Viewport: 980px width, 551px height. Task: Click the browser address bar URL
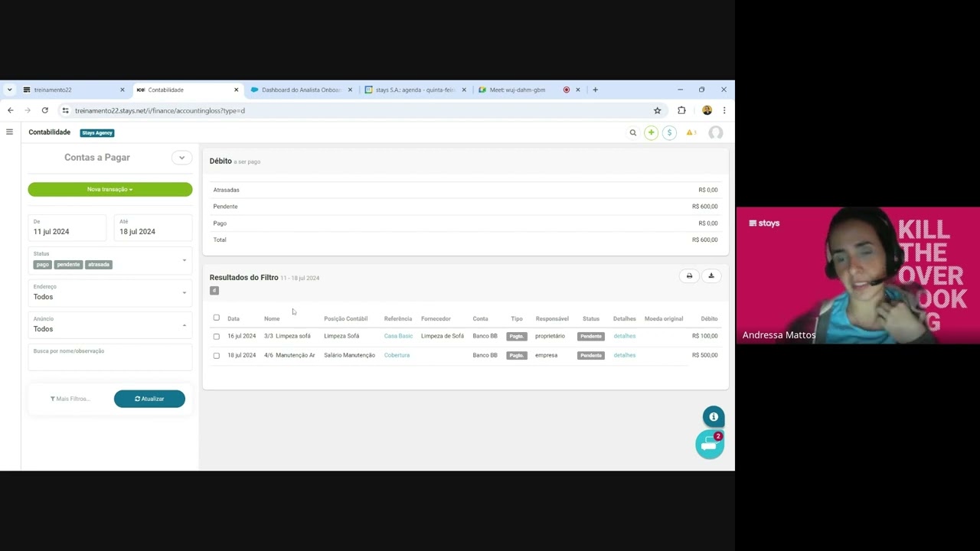(160, 110)
